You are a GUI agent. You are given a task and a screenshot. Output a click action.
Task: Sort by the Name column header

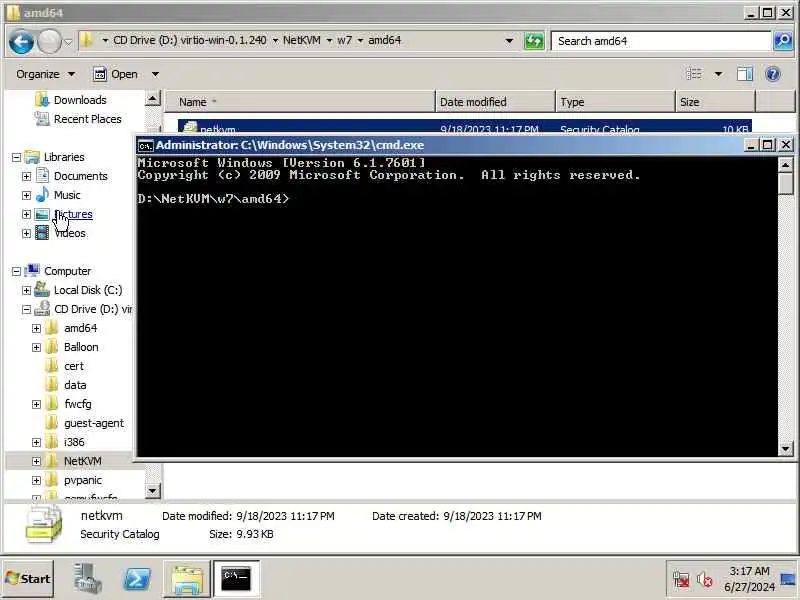pos(300,102)
